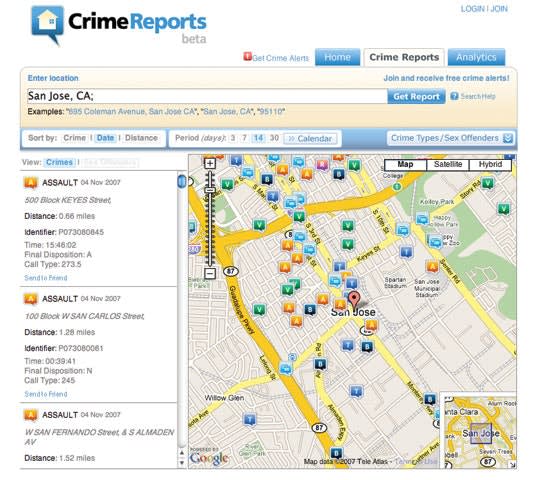Image resolution: width=533 pixels, height=480 pixels.
Task: Click Send to Friend under KEYES Street assault
Action: (46, 278)
